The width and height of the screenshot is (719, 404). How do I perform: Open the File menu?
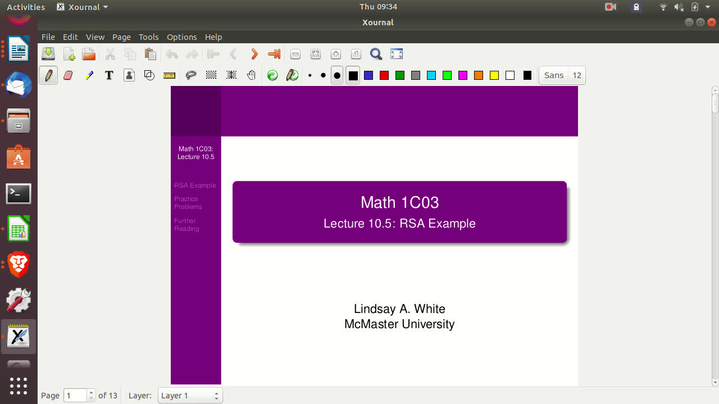coord(48,37)
